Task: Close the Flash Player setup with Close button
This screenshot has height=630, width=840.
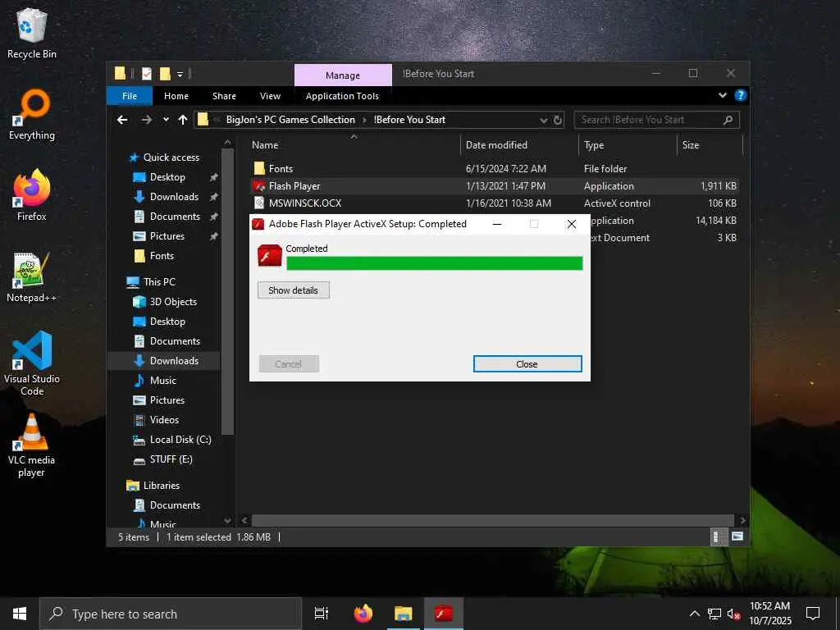Action: [527, 363]
